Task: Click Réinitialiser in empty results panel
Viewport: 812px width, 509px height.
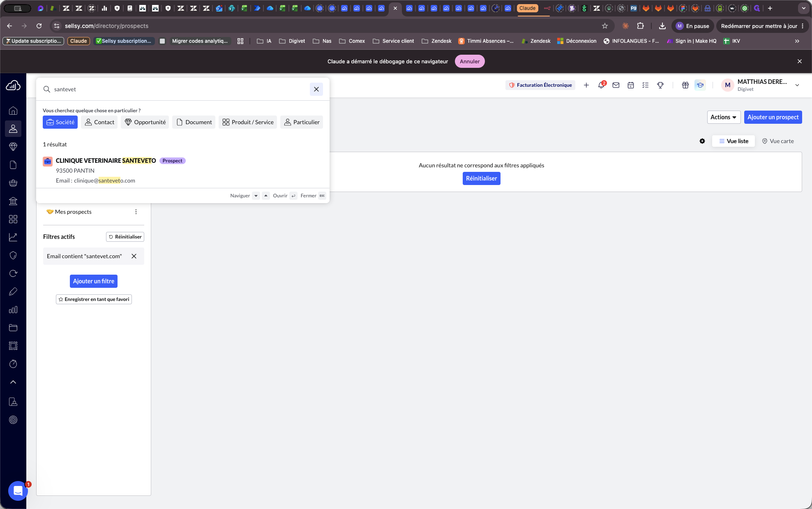Action: tap(481, 178)
